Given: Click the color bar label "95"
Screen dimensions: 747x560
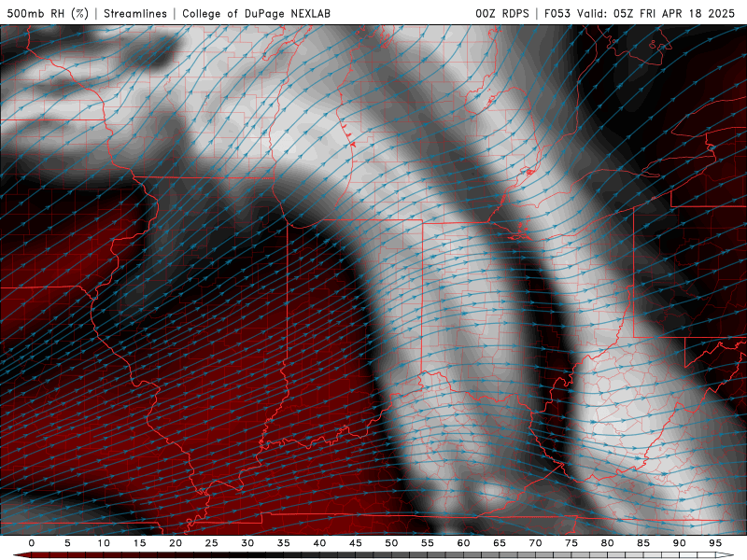Looking at the screenshot, I should click(x=715, y=543).
